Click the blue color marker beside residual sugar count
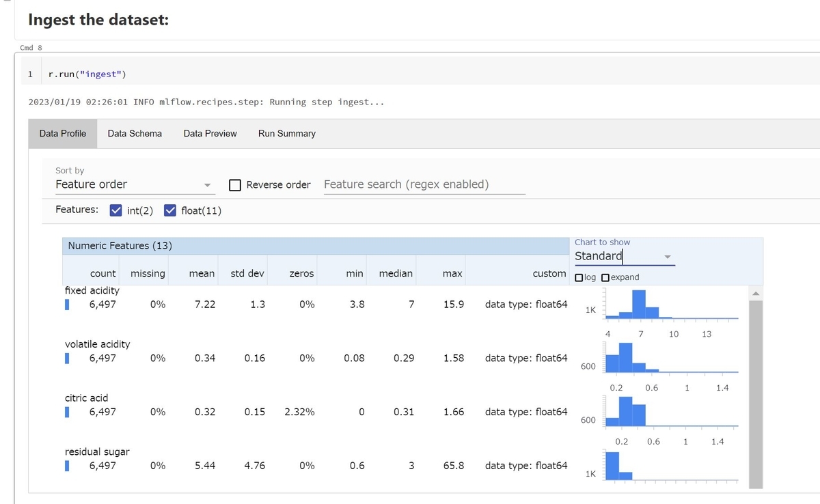The image size is (820, 504). [x=67, y=466]
